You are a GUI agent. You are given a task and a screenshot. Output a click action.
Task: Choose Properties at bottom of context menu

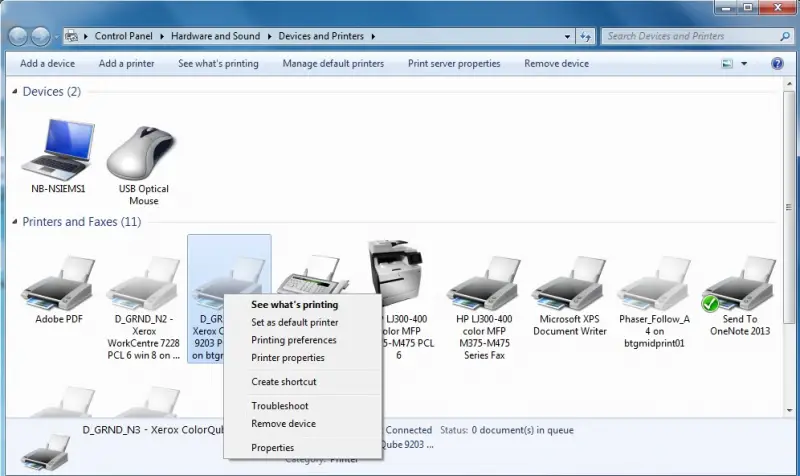click(x=272, y=447)
